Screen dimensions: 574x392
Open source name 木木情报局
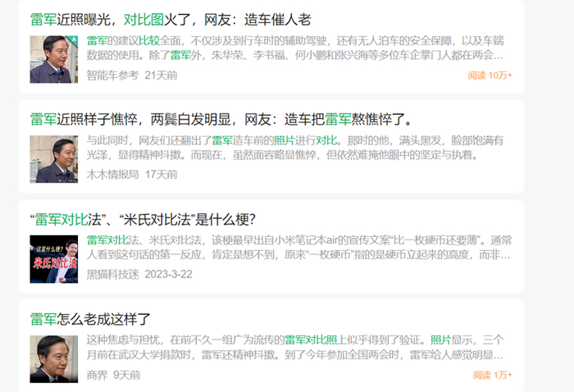click(x=113, y=175)
